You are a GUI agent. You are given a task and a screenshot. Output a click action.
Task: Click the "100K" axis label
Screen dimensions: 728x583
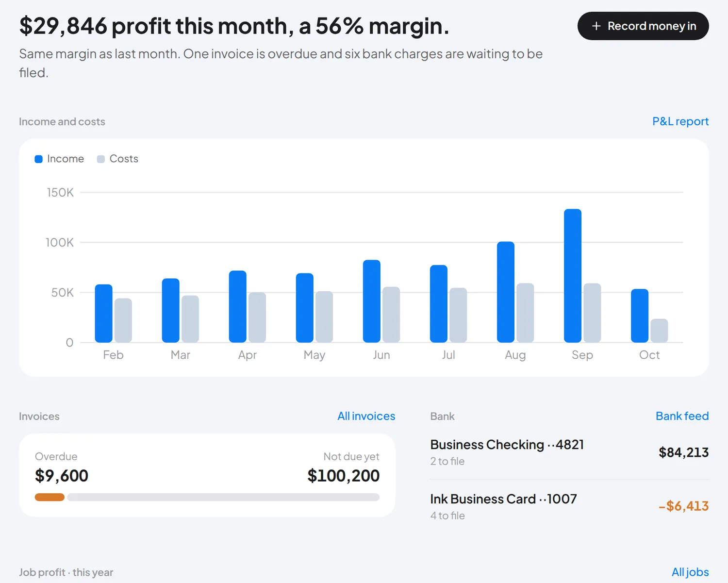[60, 243]
